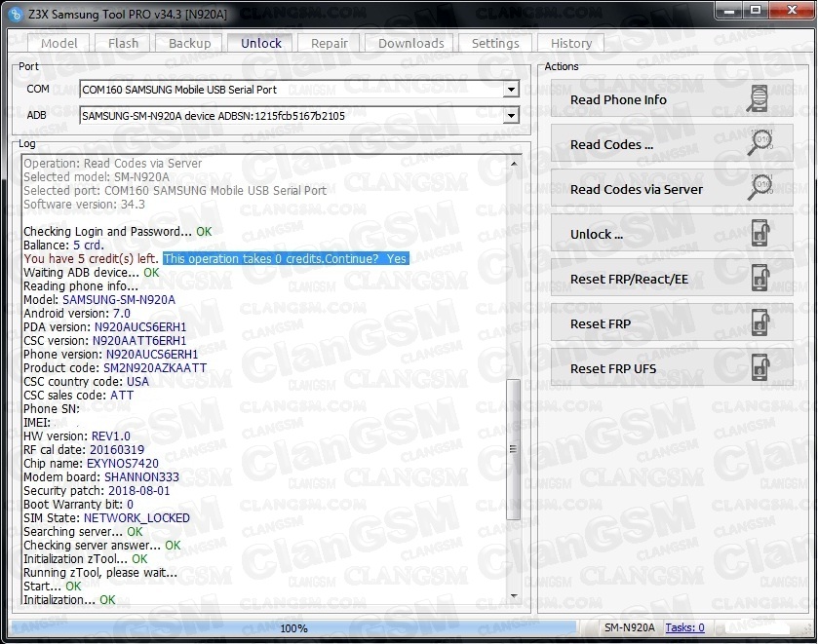Click 'CSC country code: USA' log line

click(86, 381)
